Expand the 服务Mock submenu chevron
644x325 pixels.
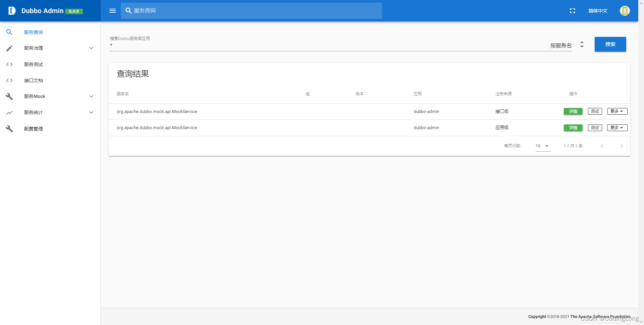[x=91, y=96]
